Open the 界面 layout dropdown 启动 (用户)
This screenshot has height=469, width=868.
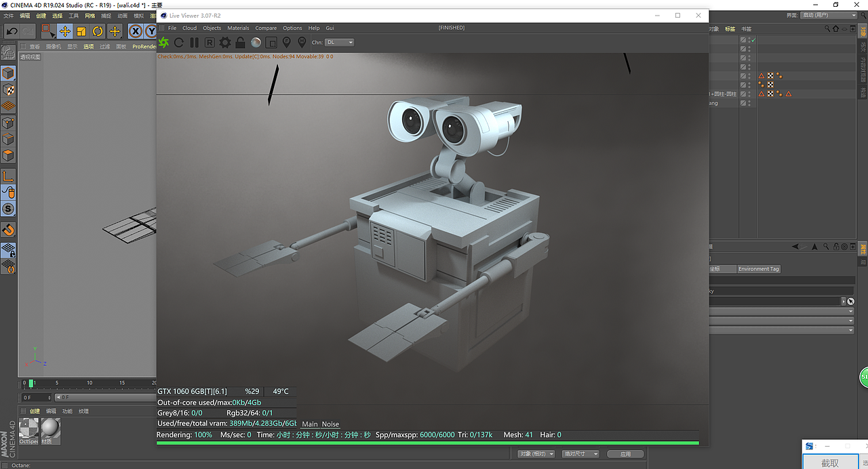829,15
